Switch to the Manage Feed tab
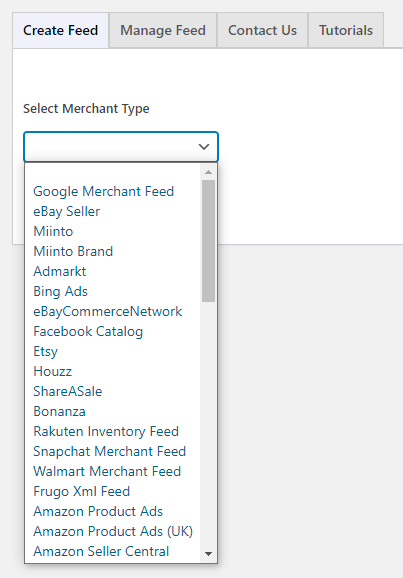This screenshot has height=578, width=403. (163, 30)
